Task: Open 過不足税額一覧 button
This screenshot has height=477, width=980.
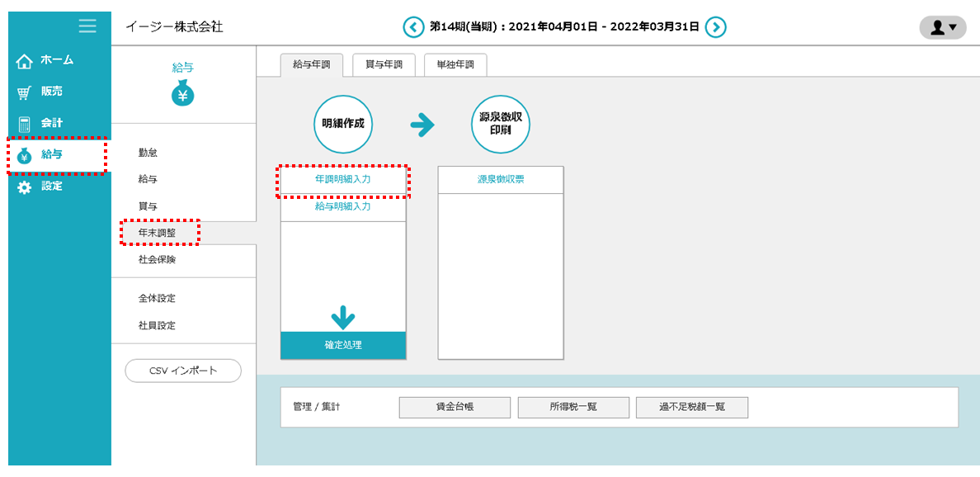Action: [691, 407]
